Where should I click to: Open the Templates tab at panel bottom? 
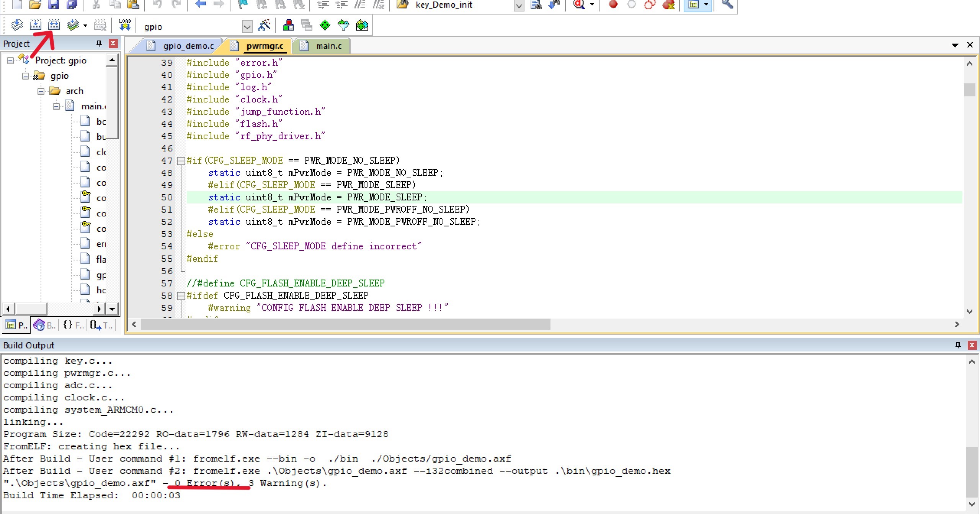click(101, 325)
